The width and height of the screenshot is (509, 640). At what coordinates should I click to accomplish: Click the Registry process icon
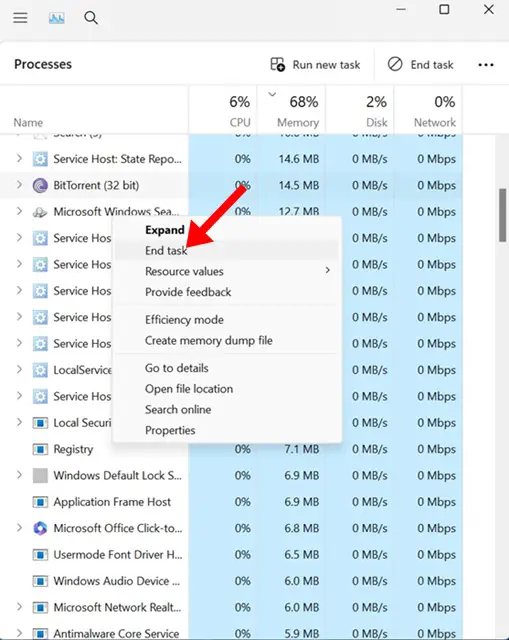click(40, 449)
